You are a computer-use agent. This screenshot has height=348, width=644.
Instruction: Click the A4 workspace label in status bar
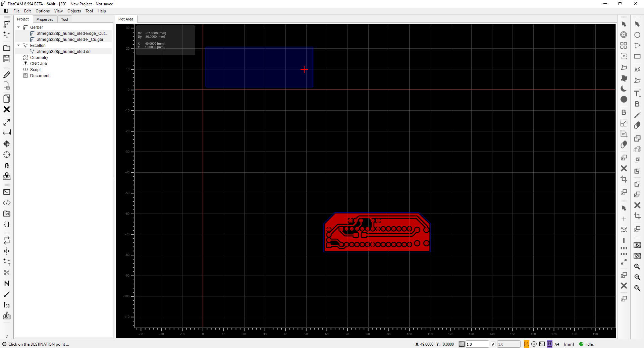coord(557,344)
